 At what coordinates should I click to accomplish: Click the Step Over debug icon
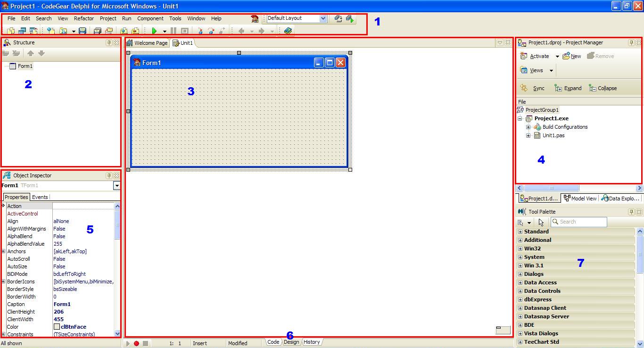click(211, 31)
